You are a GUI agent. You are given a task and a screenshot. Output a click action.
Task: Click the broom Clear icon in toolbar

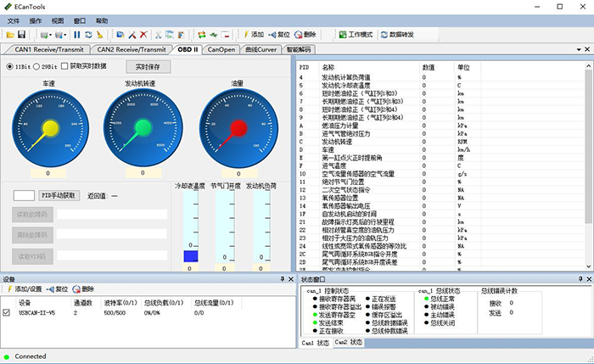99,35
